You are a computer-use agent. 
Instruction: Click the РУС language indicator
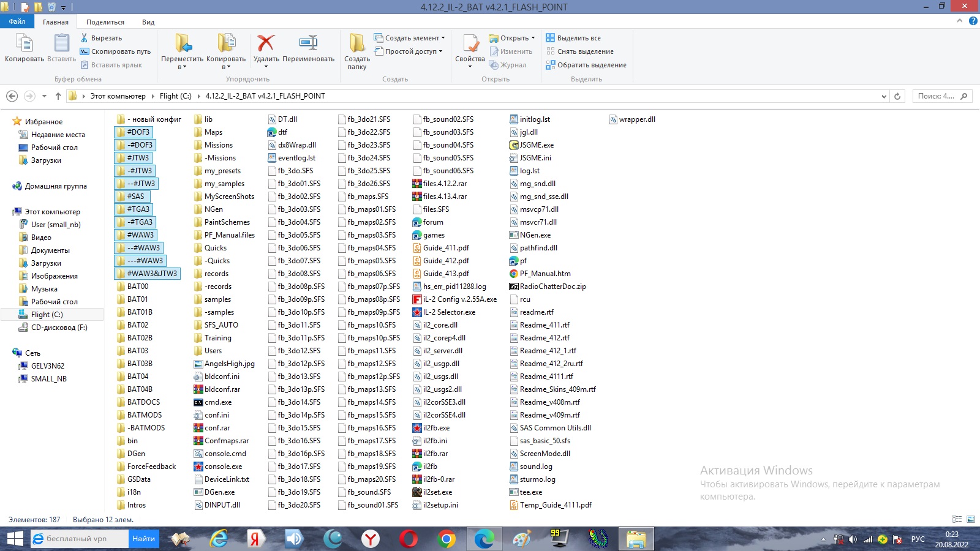click(x=918, y=539)
